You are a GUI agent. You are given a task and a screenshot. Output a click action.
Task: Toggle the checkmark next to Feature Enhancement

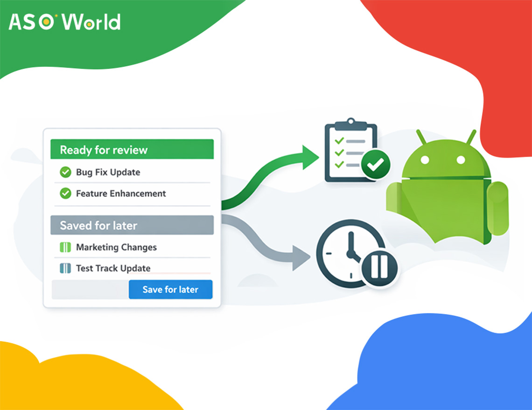[x=65, y=194]
